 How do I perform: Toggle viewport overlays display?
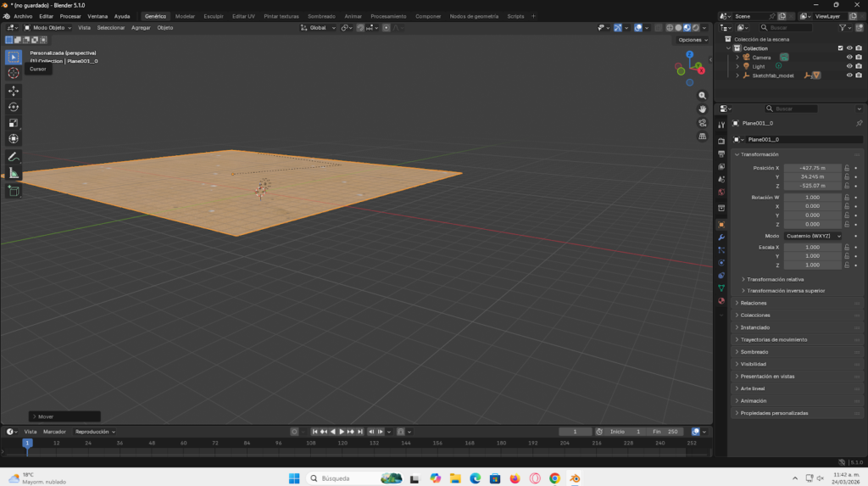[x=638, y=28]
